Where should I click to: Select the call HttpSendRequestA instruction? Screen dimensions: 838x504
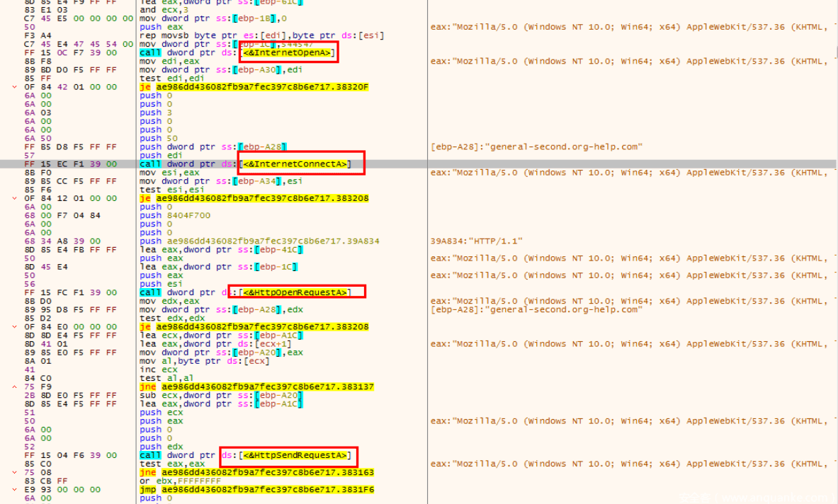coord(245,455)
